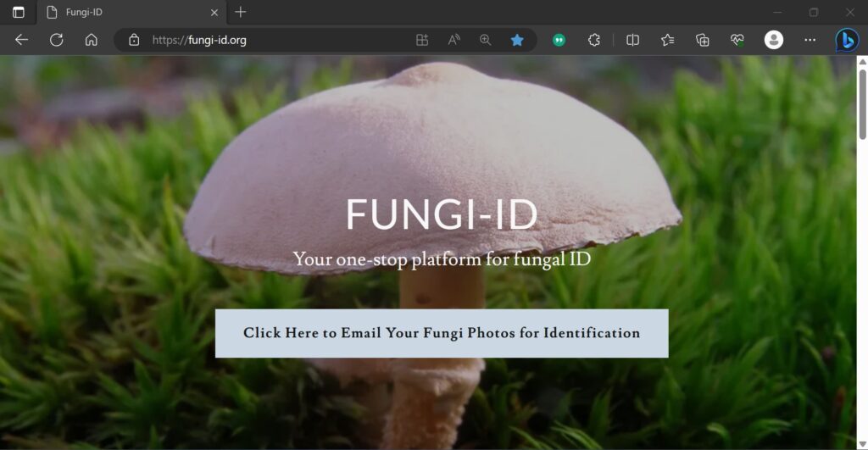Image resolution: width=868 pixels, height=450 pixels.
Task: Refresh the current page
Action: coord(57,40)
